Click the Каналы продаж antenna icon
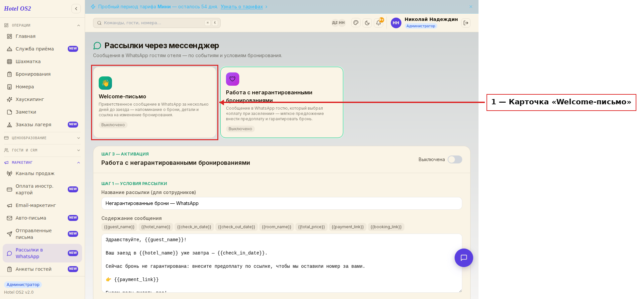644x299 pixels. (9, 173)
